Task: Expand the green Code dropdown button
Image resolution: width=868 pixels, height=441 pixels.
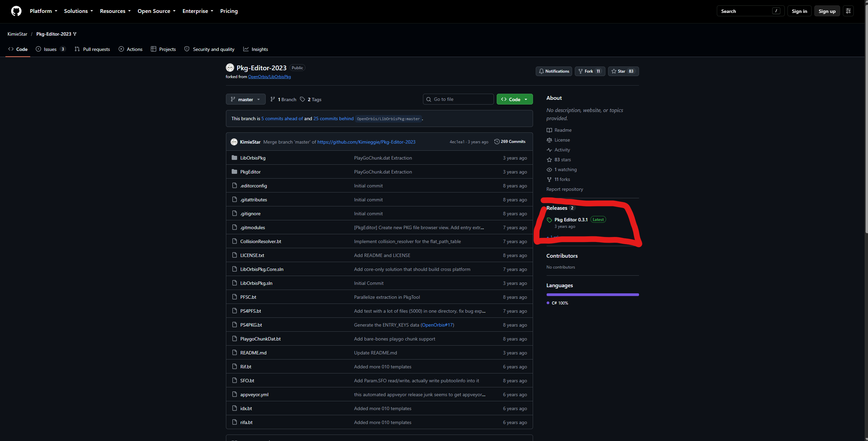Action: coord(515,99)
